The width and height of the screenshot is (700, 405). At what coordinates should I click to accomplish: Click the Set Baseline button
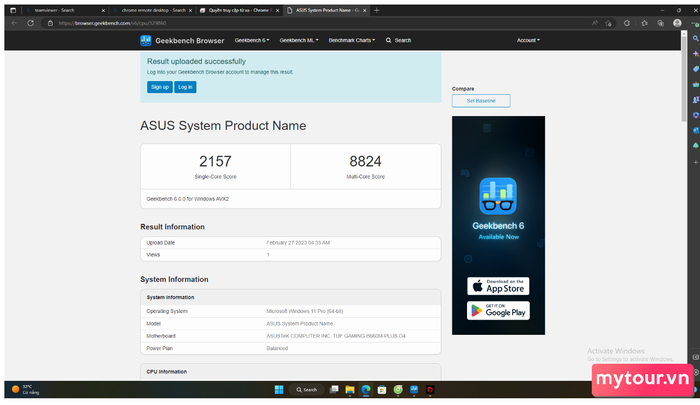pos(481,101)
